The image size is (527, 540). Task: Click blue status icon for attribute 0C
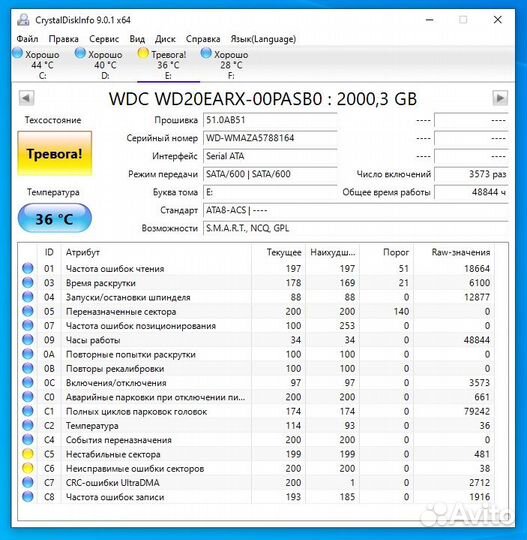click(x=28, y=383)
